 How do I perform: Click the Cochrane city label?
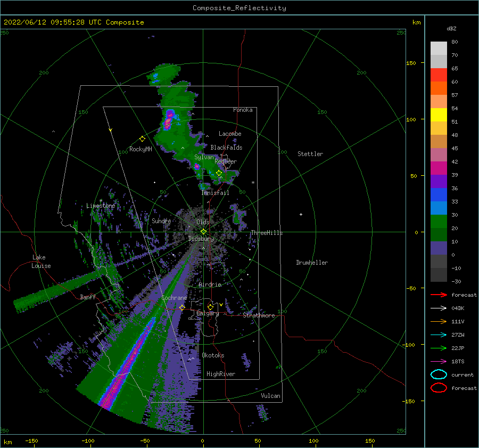click(x=174, y=298)
